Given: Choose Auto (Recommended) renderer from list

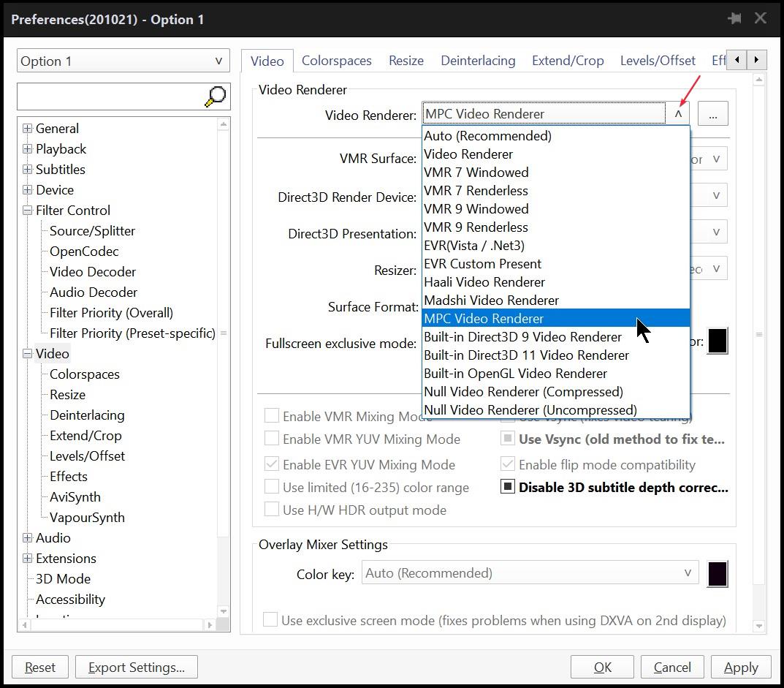Looking at the screenshot, I should point(556,135).
